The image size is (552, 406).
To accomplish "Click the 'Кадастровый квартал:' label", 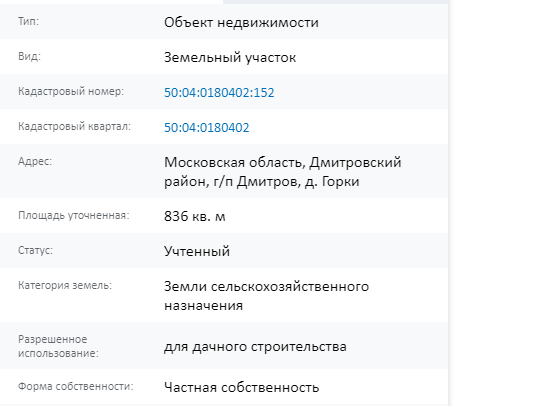I will 74,126.
